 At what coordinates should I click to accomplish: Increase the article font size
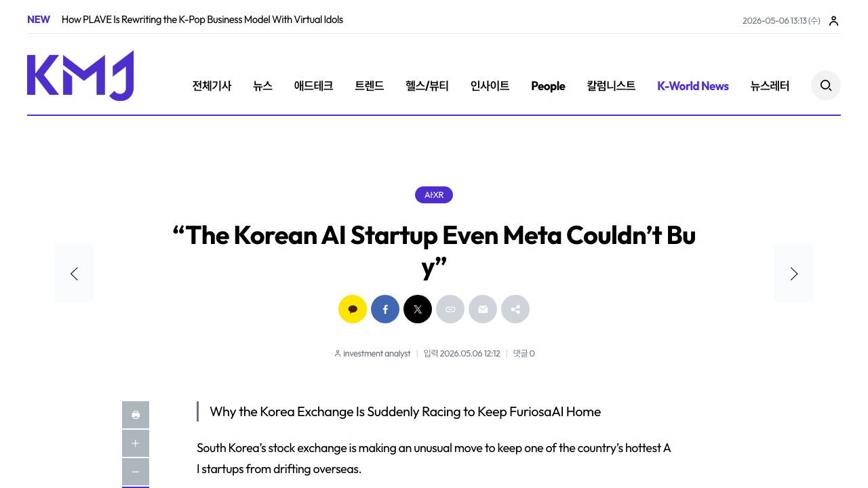[x=136, y=443]
